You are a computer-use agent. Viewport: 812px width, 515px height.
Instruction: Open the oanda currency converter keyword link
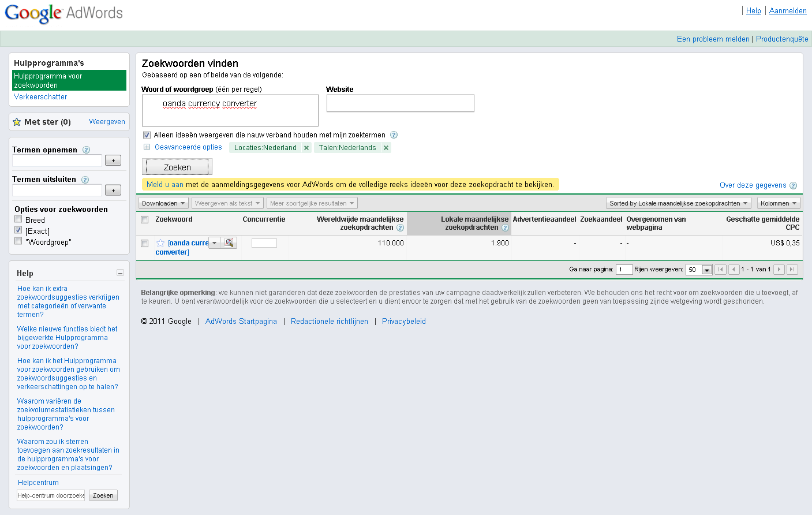click(x=182, y=248)
